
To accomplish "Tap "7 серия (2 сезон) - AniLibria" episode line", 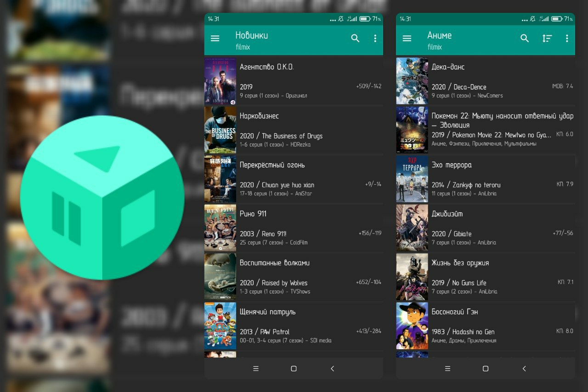I will click(464, 291).
